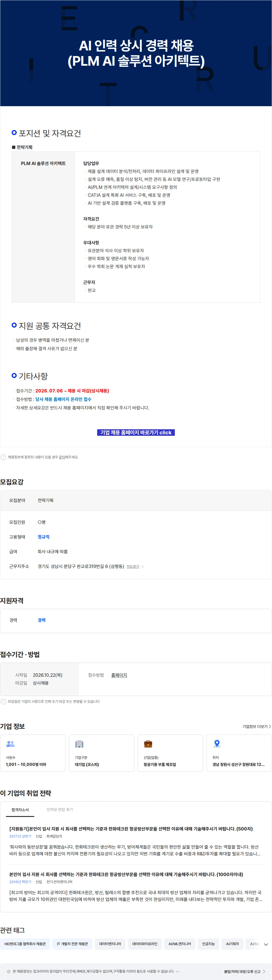Viewport: 272px width, 980px height.
Task: Click the red 2026.07.06 ~ 채용 시 마감 text
Action: (72, 391)
